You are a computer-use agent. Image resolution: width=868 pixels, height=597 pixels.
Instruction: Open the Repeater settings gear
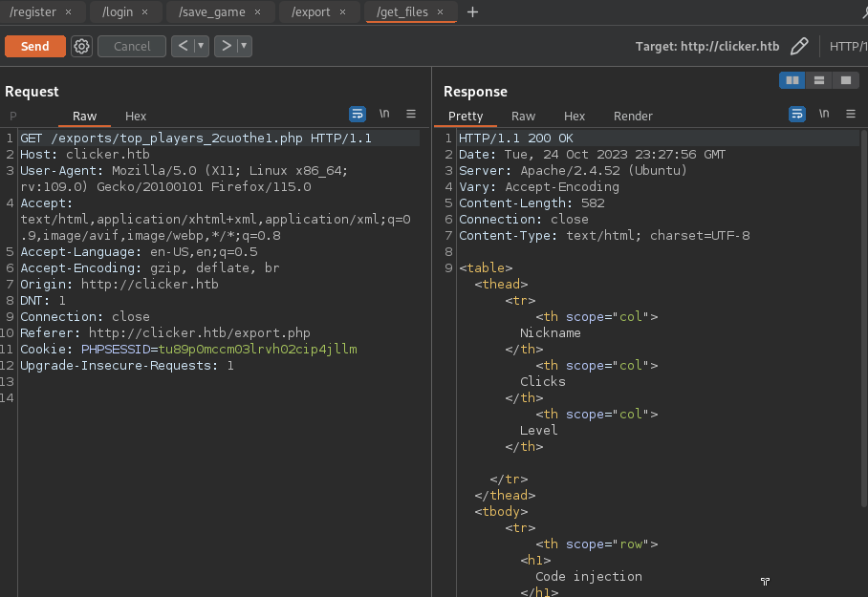tap(82, 46)
